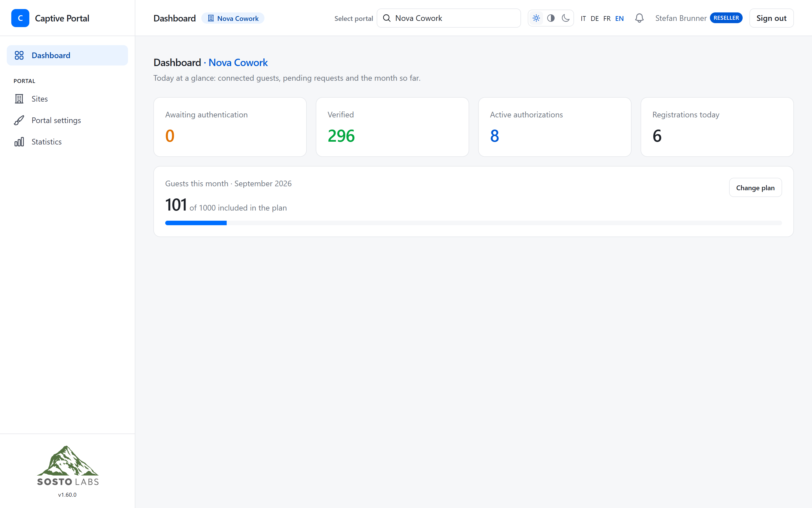Click the 101 guests count
The width and height of the screenshot is (812, 508).
click(176, 205)
